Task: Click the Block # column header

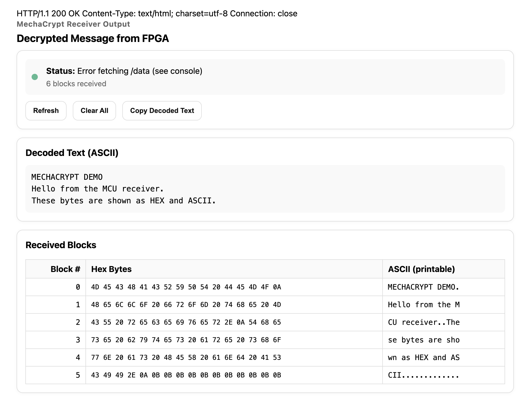Action: coord(65,269)
